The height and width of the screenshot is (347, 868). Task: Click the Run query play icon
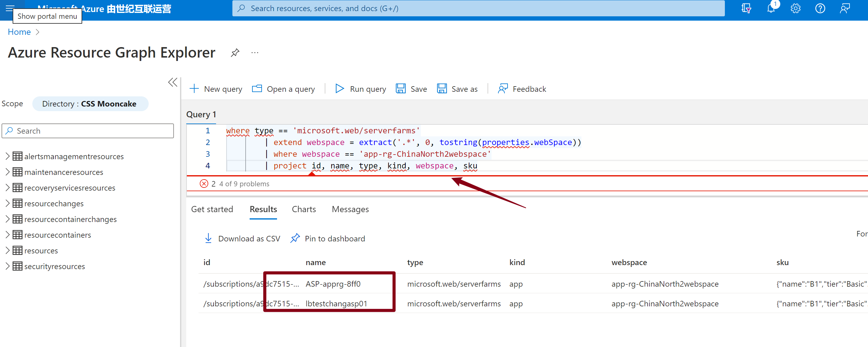[x=339, y=89]
